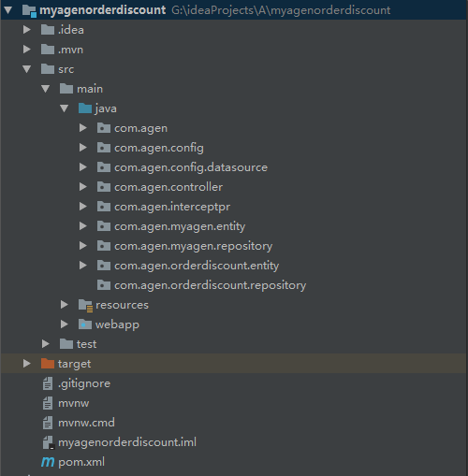Viewport: 468px width, 476px height.
Task: Select the .idea label
Action: click(71, 30)
